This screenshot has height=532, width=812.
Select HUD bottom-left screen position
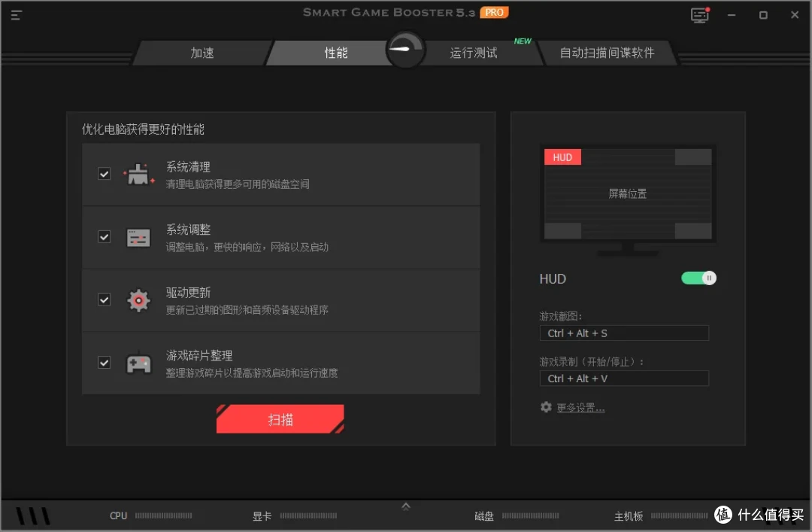pos(562,231)
